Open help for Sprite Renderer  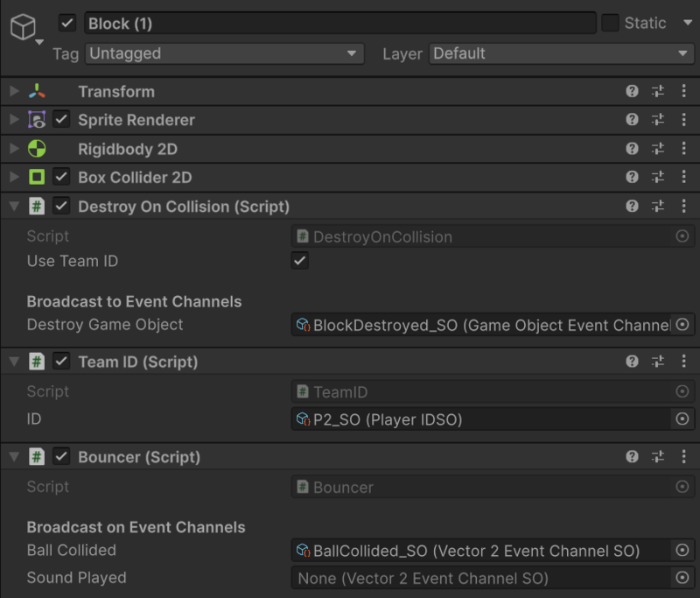[x=632, y=120]
